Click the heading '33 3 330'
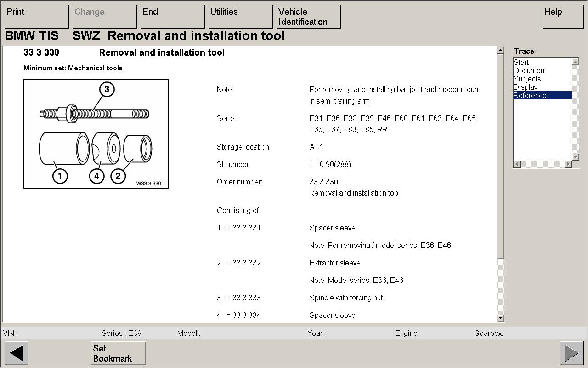Image resolution: width=588 pixels, height=368 pixels. tap(41, 53)
